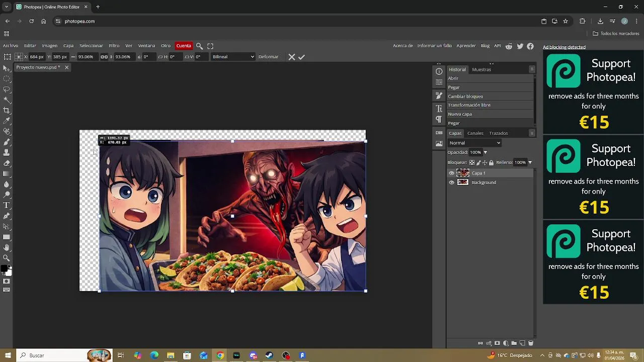Open the Character panel icon

click(439, 109)
